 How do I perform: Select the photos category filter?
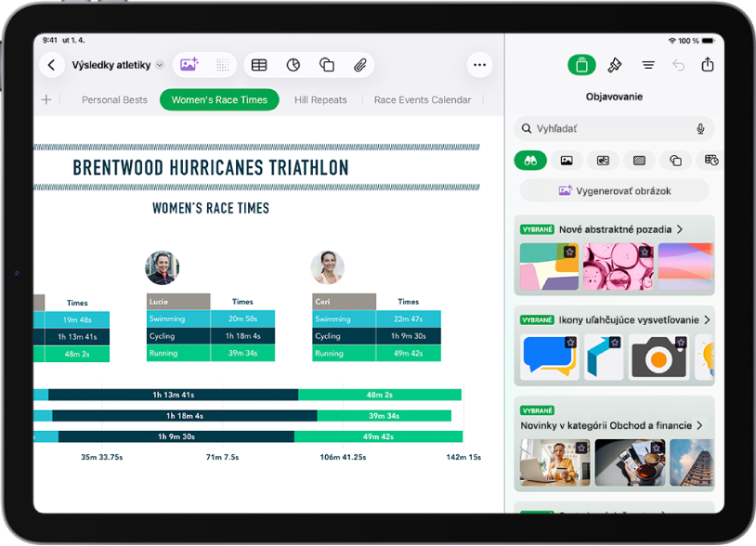pos(567,161)
